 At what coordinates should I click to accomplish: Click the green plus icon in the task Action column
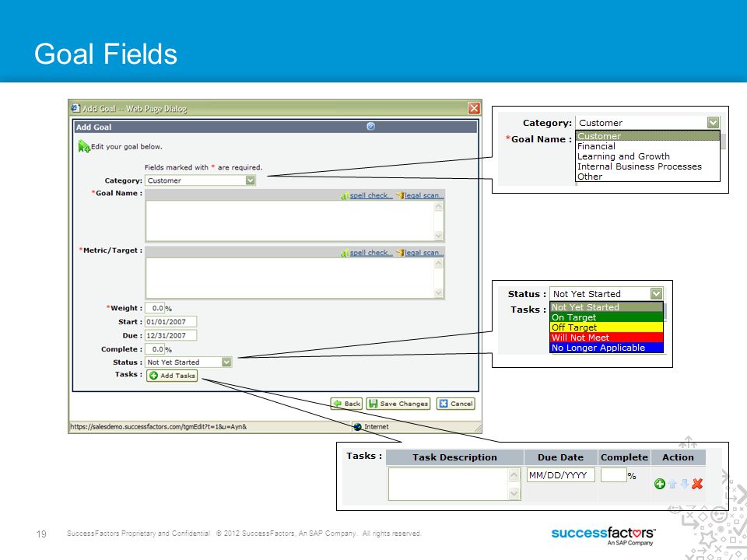pos(659,484)
